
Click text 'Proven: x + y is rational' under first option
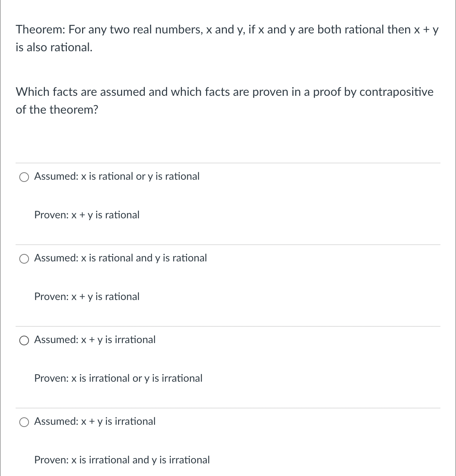[x=87, y=215]
